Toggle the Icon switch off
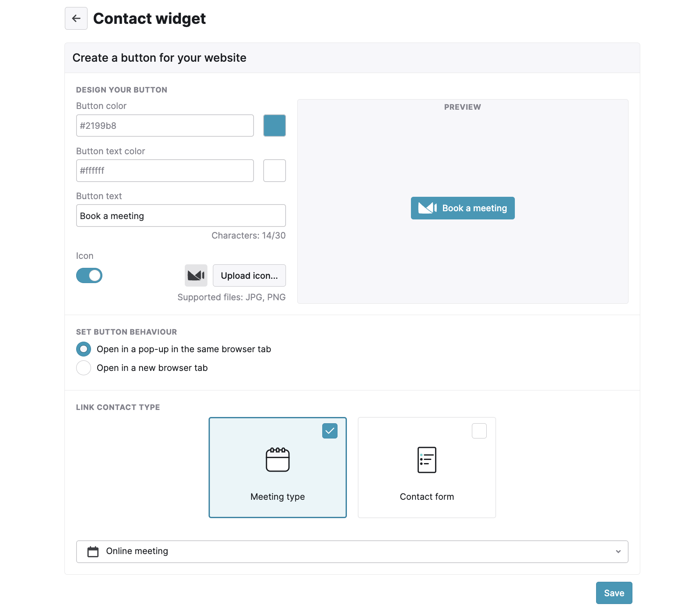 [x=89, y=276]
